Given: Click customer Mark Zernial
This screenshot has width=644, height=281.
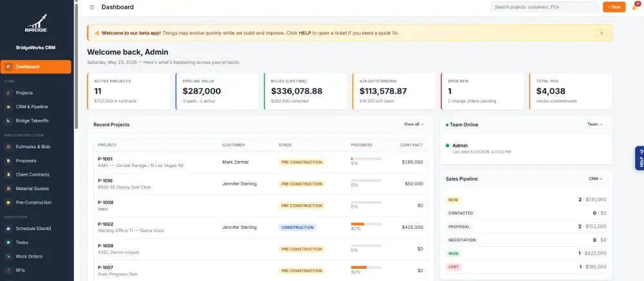Looking at the screenshot, I should 235,162.
